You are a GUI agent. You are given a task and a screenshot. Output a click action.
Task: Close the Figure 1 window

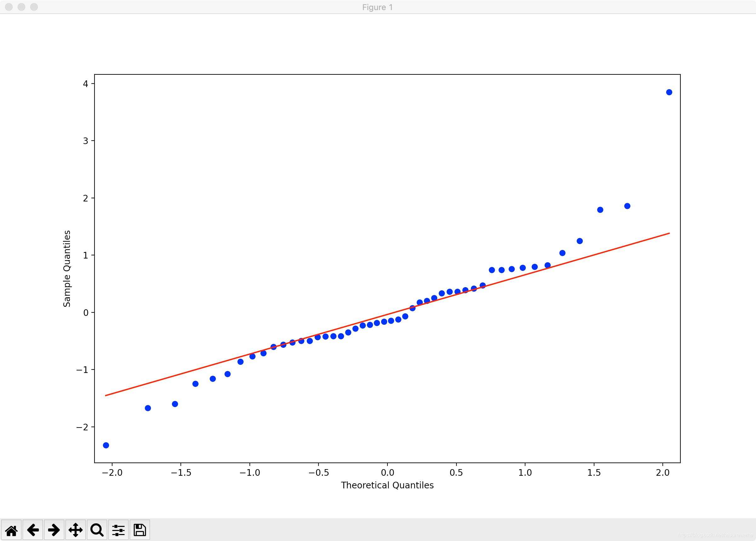(x=9, y=7)
